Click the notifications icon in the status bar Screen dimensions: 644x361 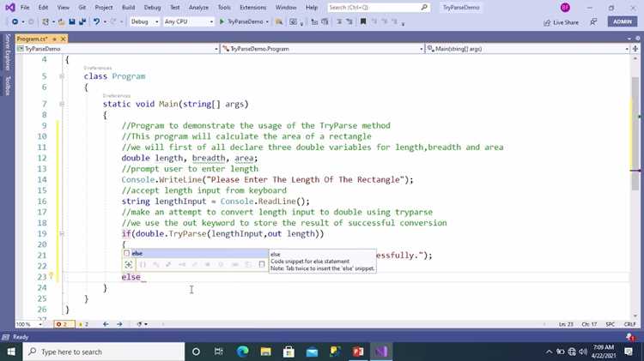630,337
